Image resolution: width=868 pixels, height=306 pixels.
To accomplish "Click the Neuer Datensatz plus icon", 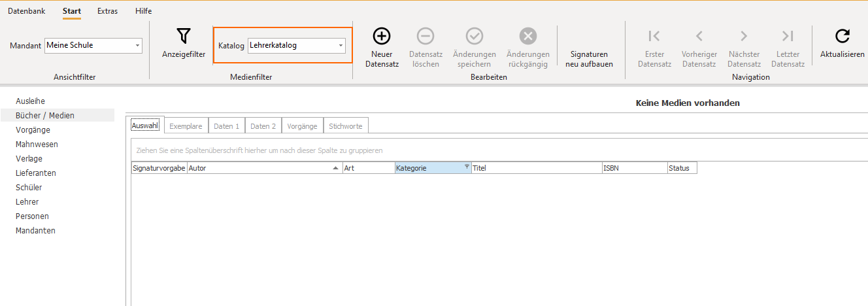I will (382, 36).
